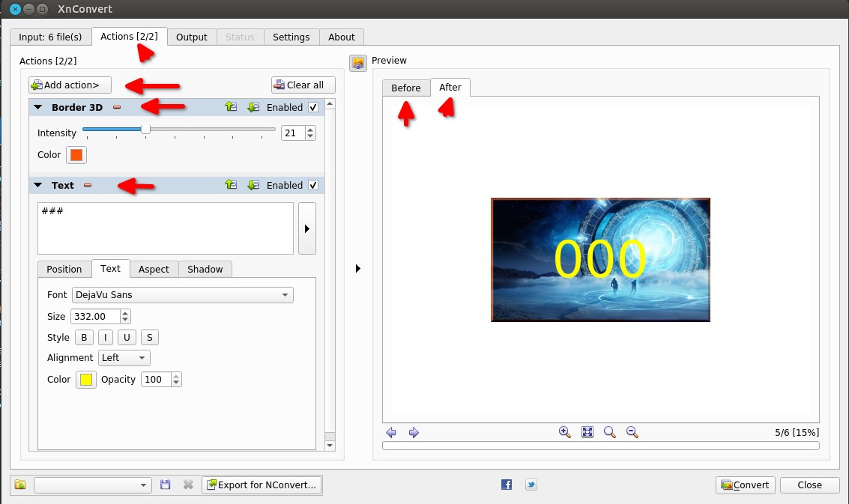Click the Intensity slider handle
The width and height of the screenshot is (849, 504).
[145, 130]
